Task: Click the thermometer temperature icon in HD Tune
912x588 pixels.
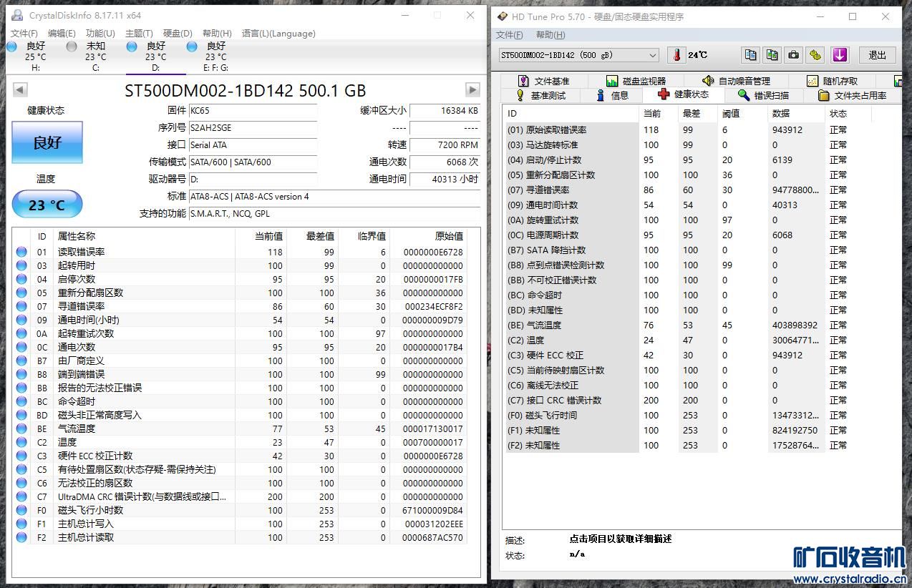Action: 676,55
